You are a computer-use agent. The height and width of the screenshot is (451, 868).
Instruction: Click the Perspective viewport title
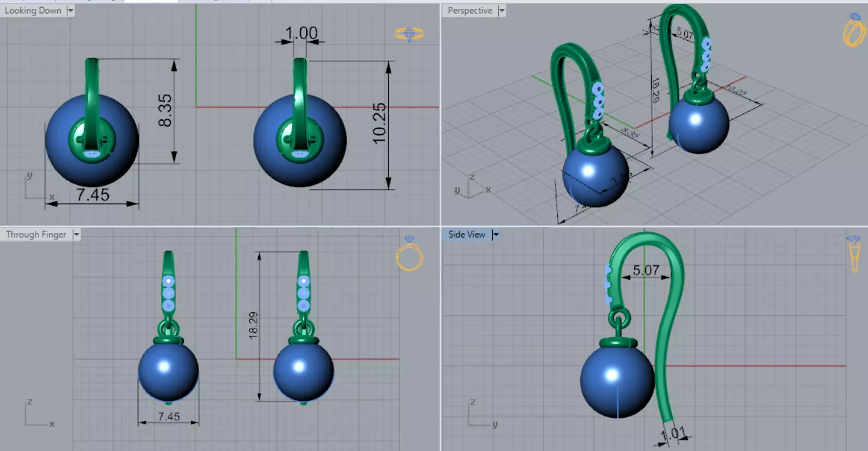tap(470, 11)
